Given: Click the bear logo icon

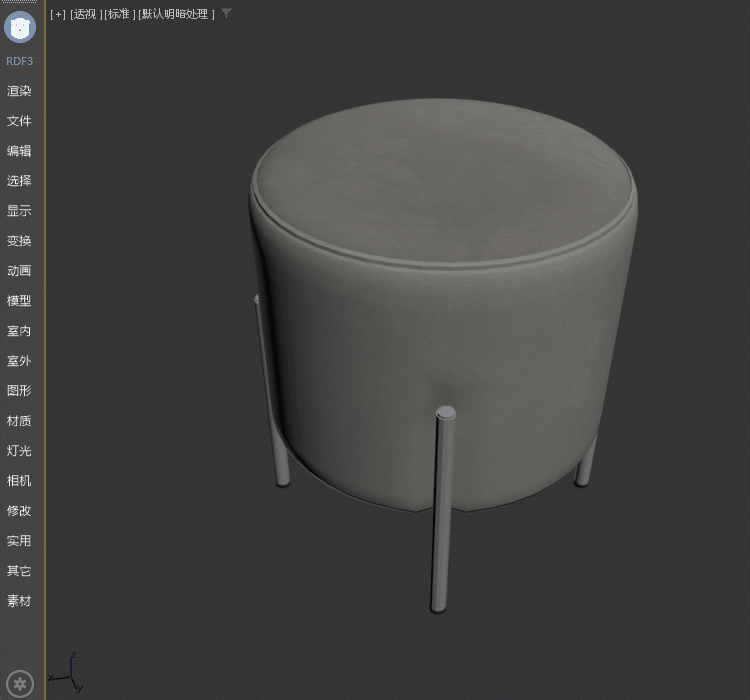Looking at the screenshot, I should (20, 26).
